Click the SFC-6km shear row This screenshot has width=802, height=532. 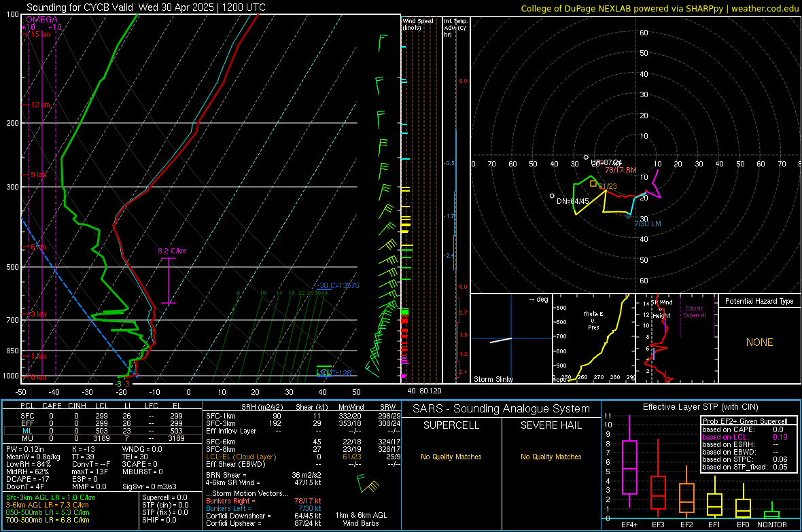pos(303,442)
